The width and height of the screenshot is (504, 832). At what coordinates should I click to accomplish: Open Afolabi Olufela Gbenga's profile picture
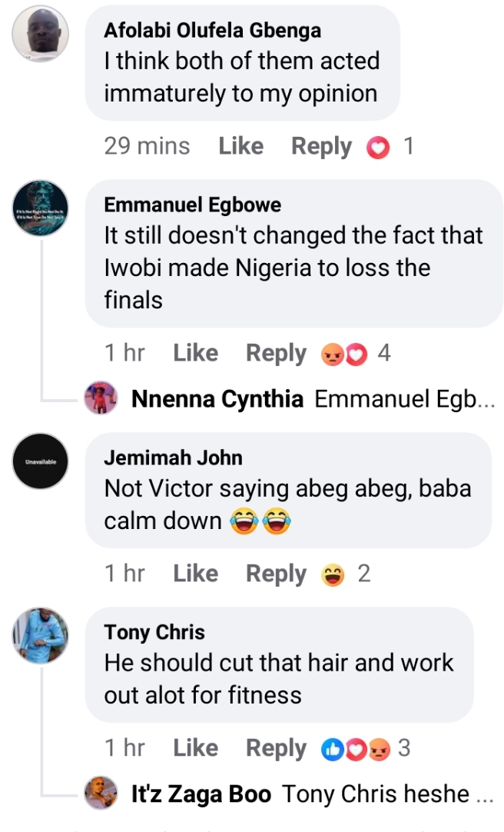pyautogui.click(x=41, y=35)
